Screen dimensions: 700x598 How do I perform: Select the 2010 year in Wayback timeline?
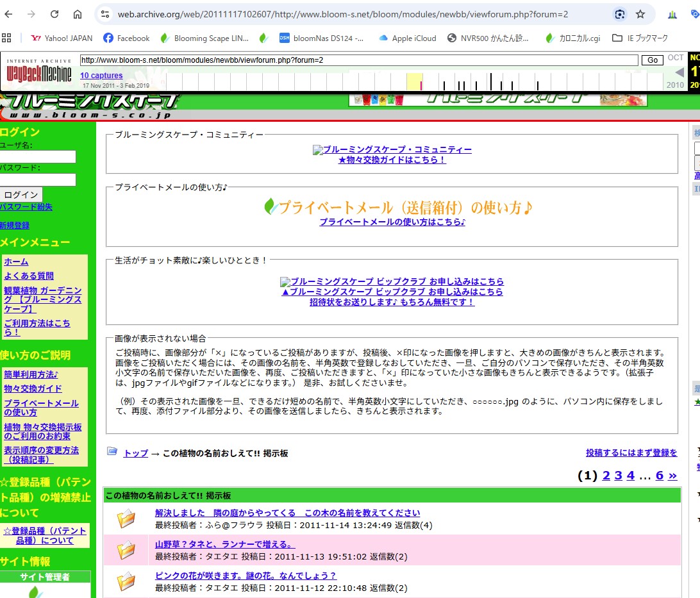coord(675,85)
